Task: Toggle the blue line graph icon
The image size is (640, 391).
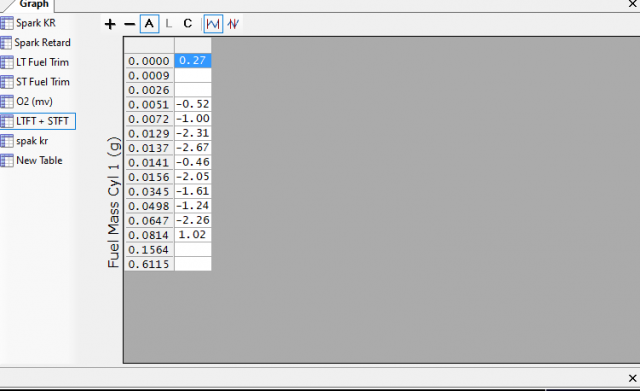Action: pos(213,24)
